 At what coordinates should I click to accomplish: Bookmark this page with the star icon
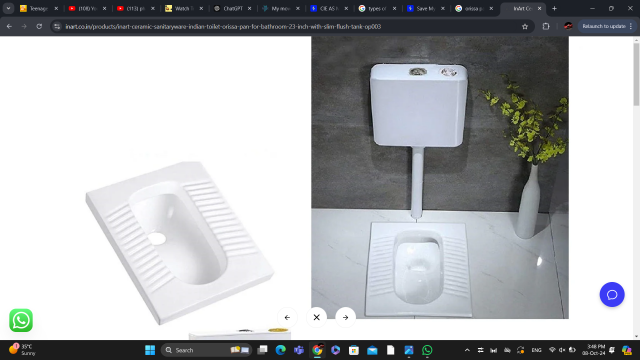click(525, 27)
